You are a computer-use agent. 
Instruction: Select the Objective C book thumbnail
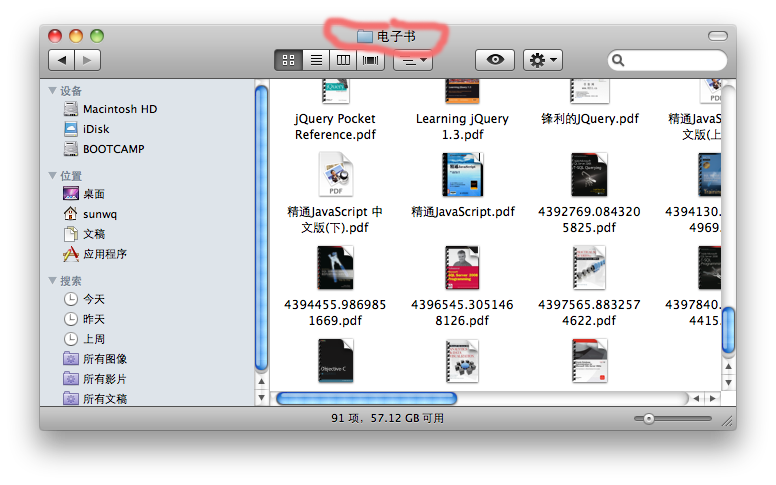(335, 361)
